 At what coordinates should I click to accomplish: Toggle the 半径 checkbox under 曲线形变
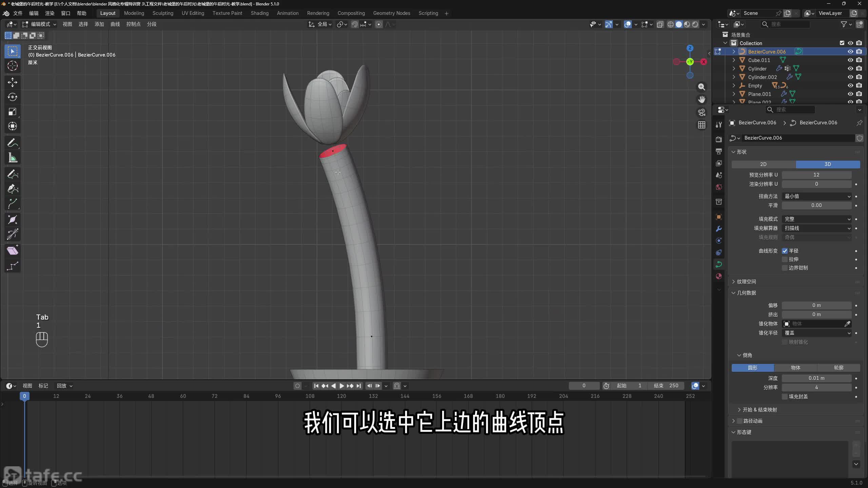[x=785, y=251]
